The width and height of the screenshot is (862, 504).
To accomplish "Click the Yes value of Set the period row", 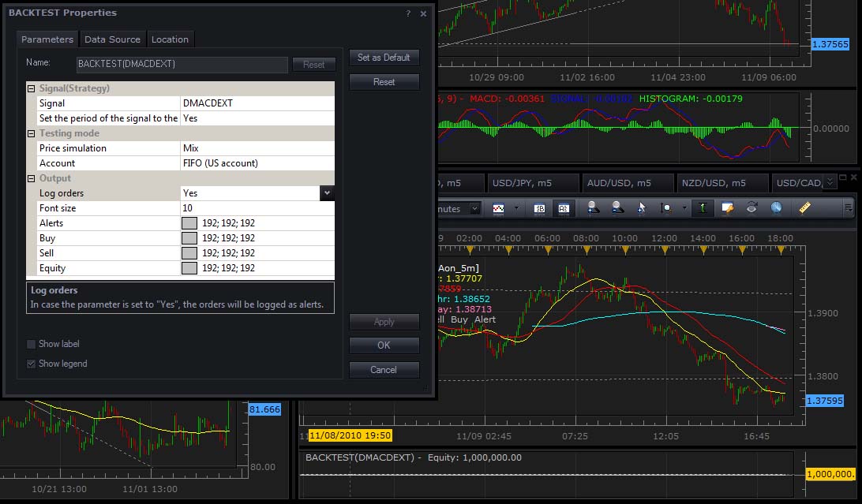I will 257,118.
